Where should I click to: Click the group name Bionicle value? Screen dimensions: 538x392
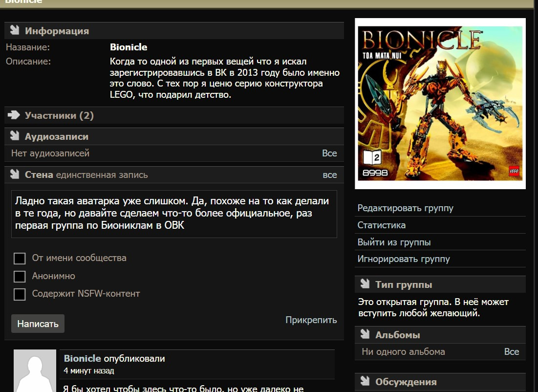click(x=129, y=47)
